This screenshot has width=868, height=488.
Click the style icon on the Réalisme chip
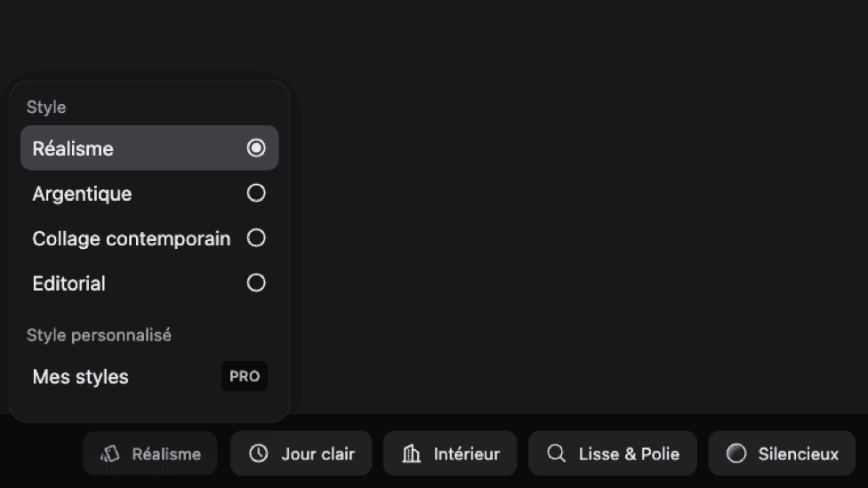(109, 454)
